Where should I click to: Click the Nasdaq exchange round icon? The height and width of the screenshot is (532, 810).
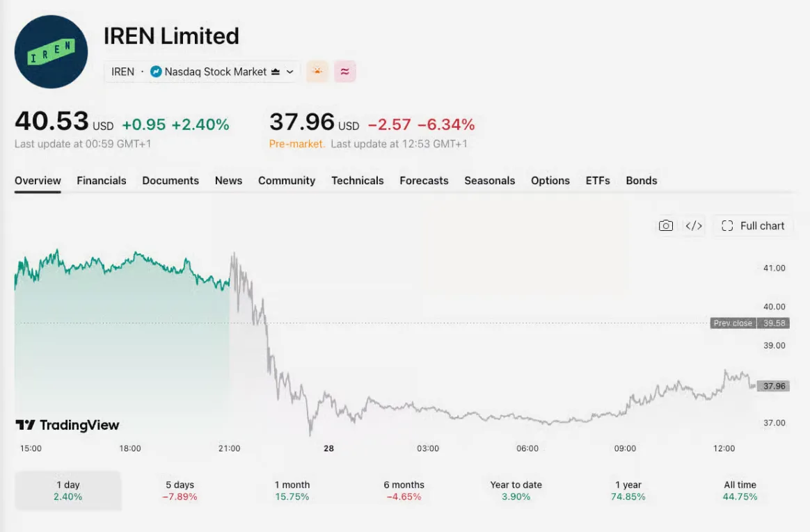155,72
